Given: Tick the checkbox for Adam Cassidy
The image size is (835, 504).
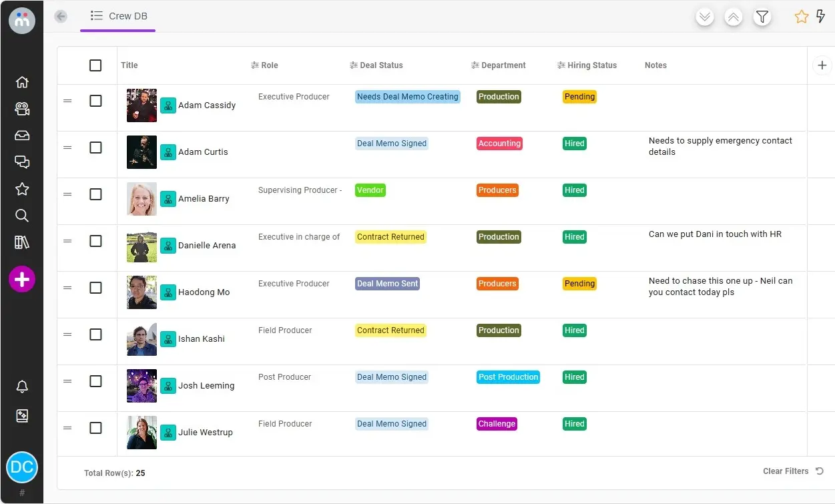Looking at the screenshot, I should pos(95,101).
